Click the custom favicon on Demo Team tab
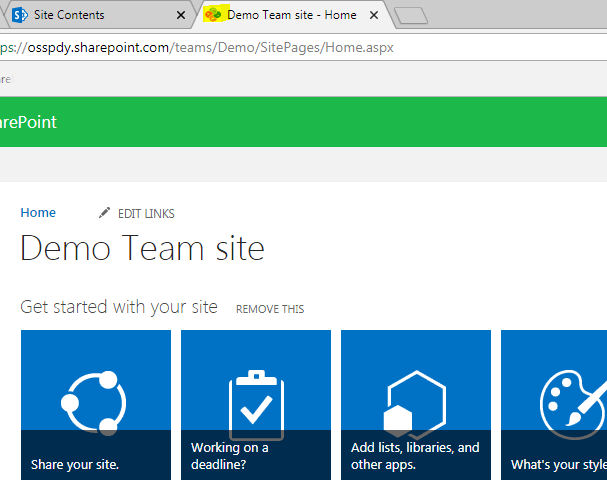The image size is (607, 490). tap(213, 15)
